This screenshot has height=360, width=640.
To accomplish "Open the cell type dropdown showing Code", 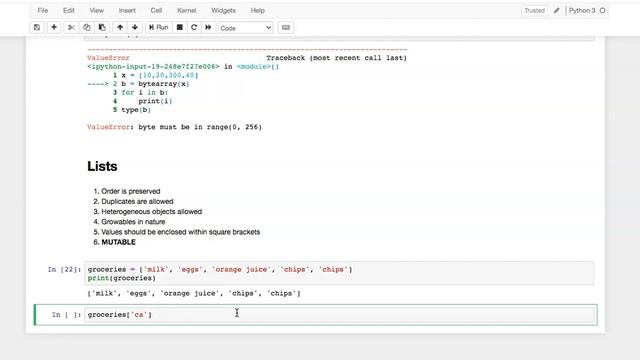I will [x=246, y=28].
